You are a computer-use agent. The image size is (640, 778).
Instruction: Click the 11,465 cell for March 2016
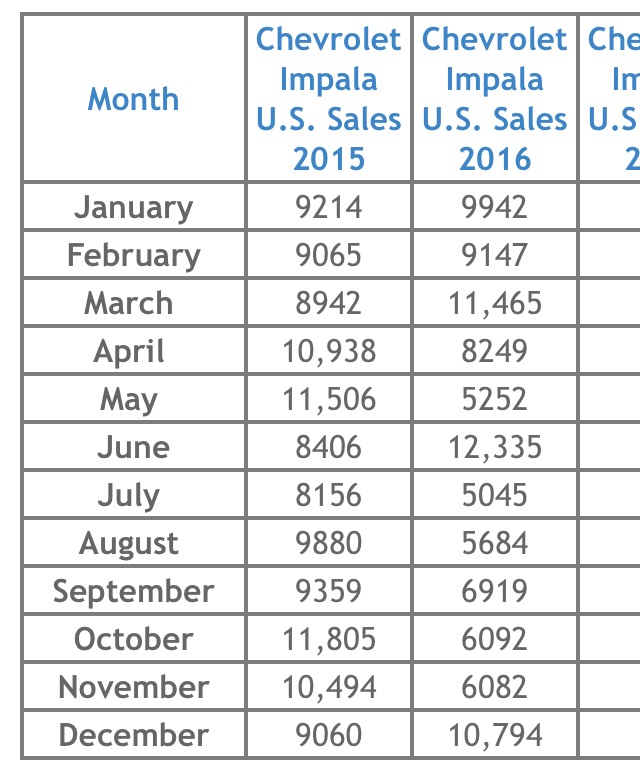click(x=495, y=303)
